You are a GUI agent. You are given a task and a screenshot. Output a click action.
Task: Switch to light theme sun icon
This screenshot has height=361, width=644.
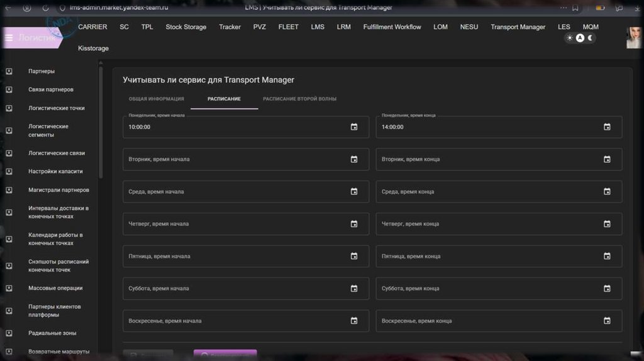pos(570,38)
